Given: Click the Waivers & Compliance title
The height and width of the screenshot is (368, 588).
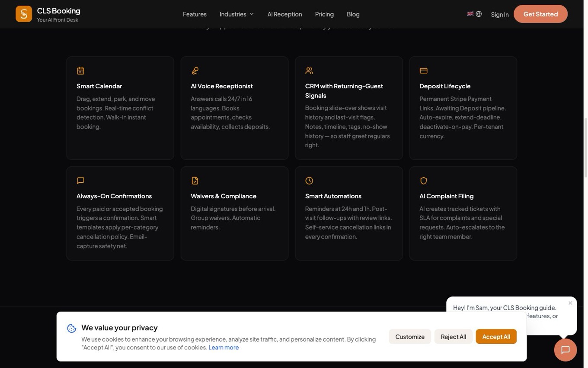Looking at the screenshot, I should [224, 196].
